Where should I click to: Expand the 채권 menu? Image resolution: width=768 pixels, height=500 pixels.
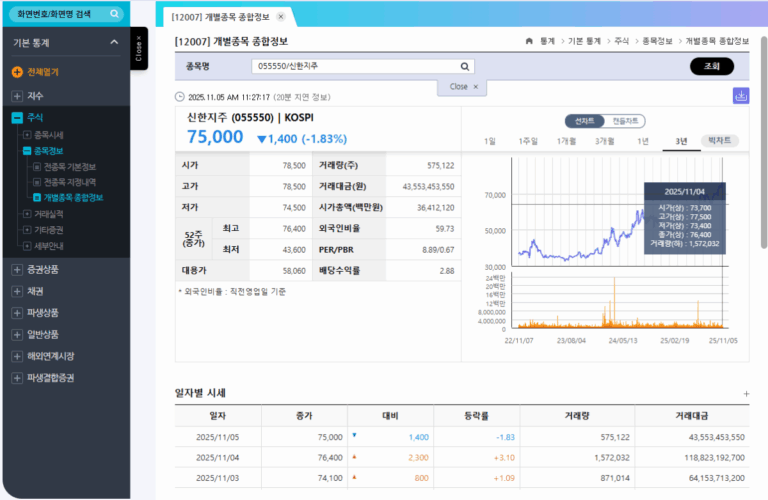pos(17,291)
